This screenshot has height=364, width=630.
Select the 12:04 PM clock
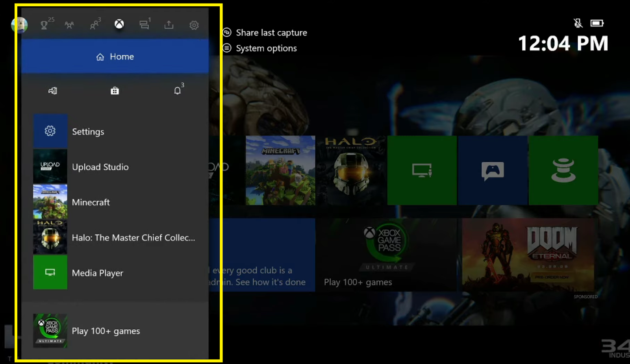[563, 43]
